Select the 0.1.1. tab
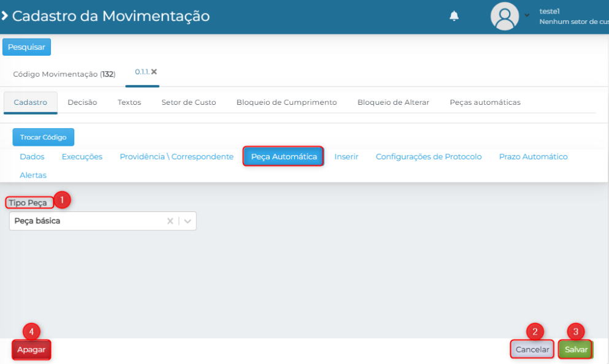Image resolution: width=609 pixels, height=364 pixels. tap(142, 72)
